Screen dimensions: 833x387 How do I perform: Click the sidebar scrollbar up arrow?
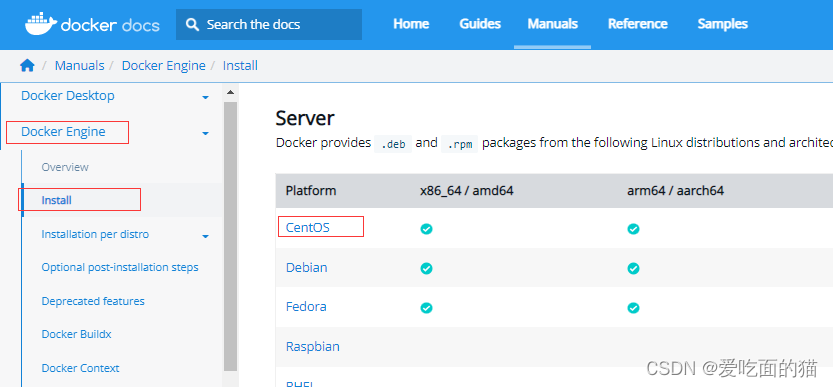pyautogui.click(x=230, y=92)
